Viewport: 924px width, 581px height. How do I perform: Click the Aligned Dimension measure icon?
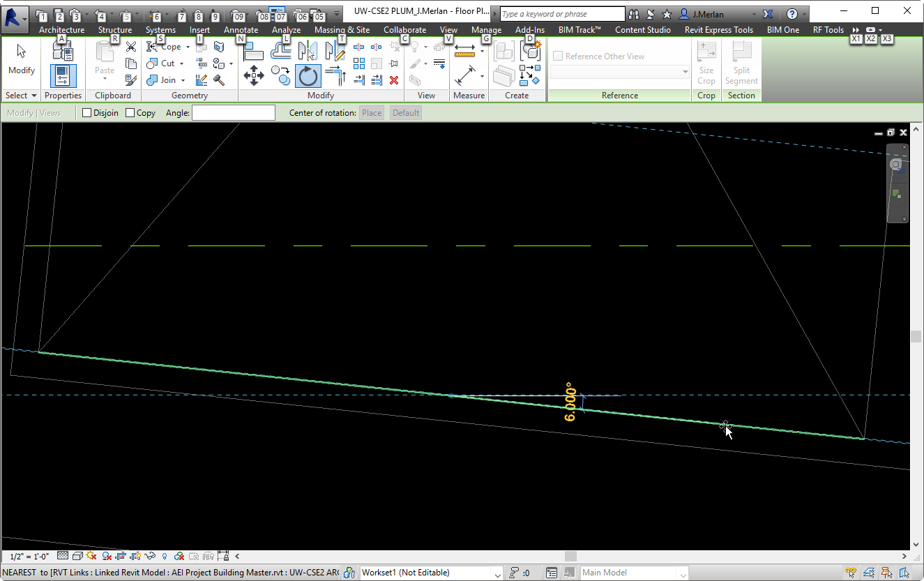click(x=465, y=75)
